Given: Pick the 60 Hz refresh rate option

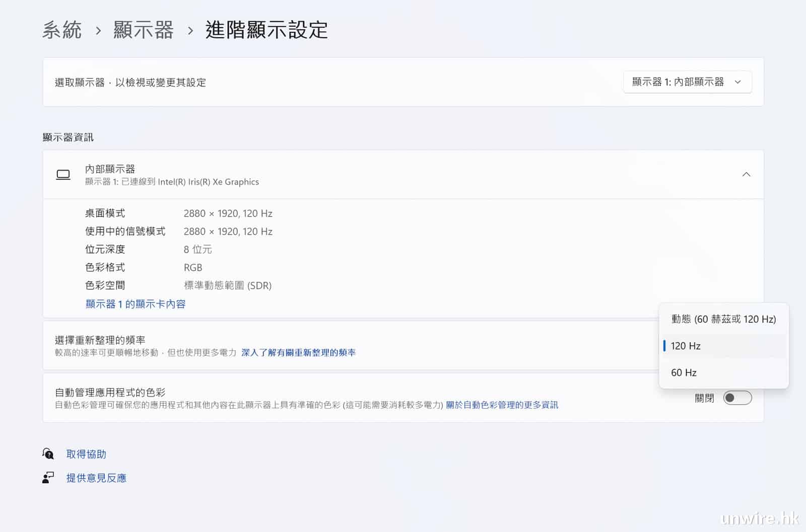Looking at the screenshot, I should [x=723, y=372].
